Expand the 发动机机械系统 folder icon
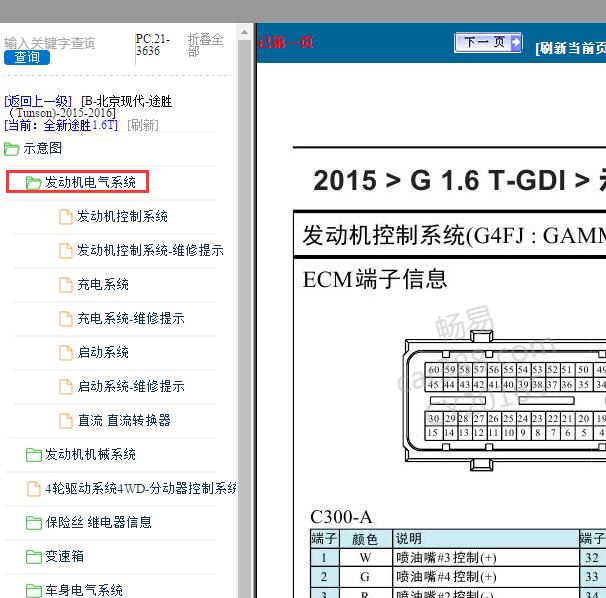This screenshot has width=606, height=598. coord(34,455)
